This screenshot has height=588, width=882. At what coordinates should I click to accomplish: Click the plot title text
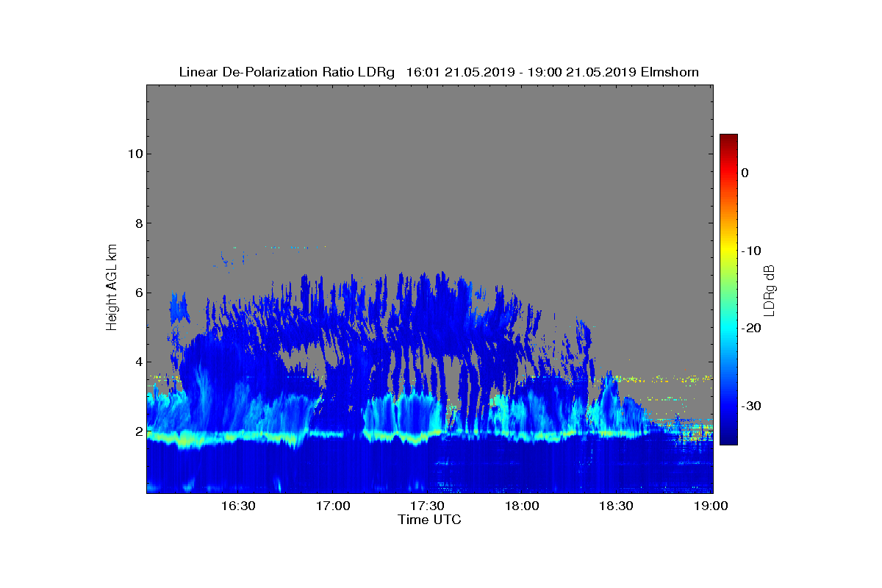point(439,72)
